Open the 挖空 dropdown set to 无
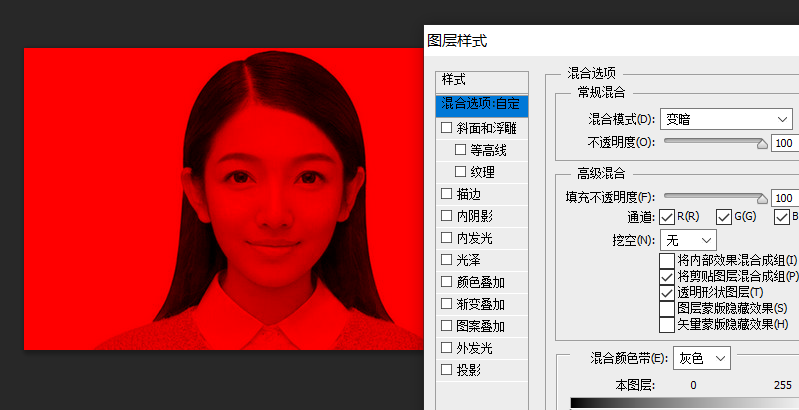 (x=690, y=240)
